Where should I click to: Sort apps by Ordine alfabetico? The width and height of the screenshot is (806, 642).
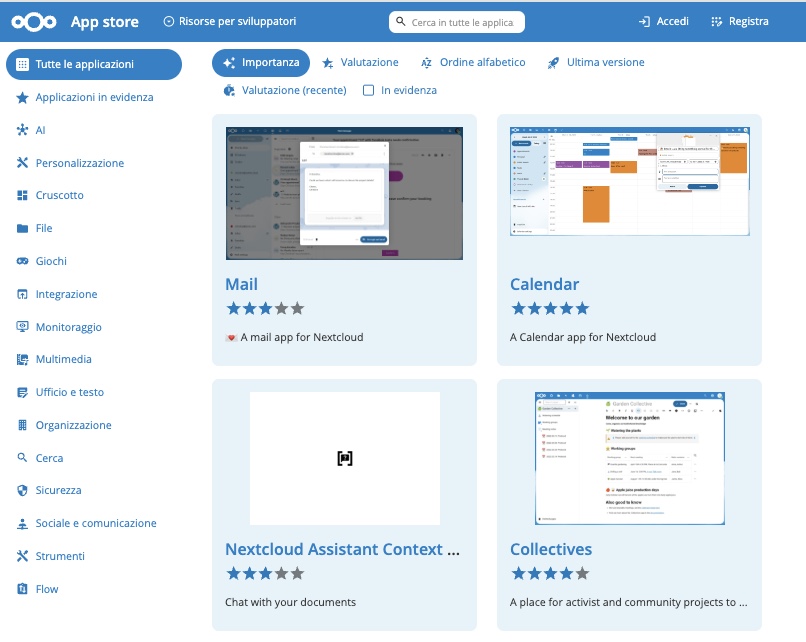[473, 63]
